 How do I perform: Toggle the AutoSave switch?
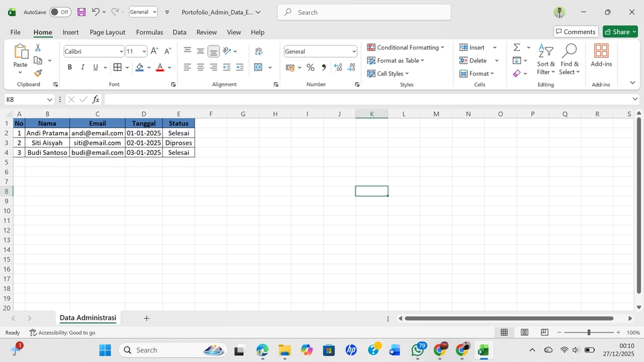click(x=60, y=12)
